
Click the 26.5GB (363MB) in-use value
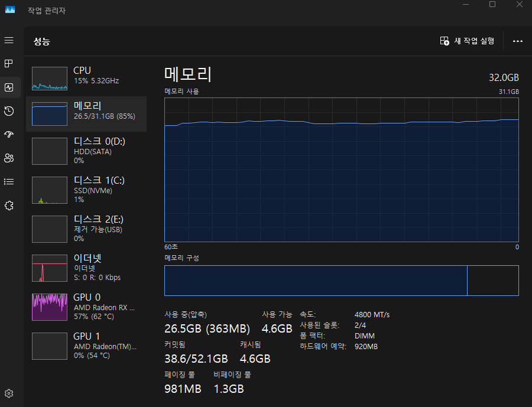(207, 328)
